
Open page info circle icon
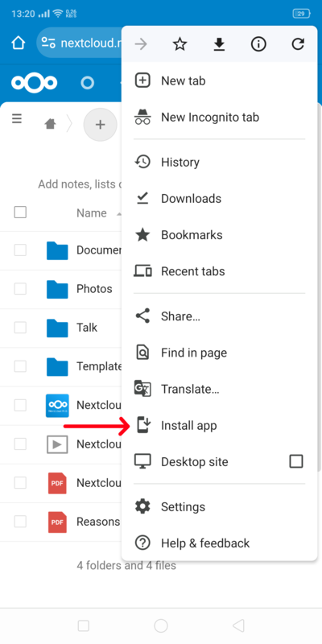point(258,44)
